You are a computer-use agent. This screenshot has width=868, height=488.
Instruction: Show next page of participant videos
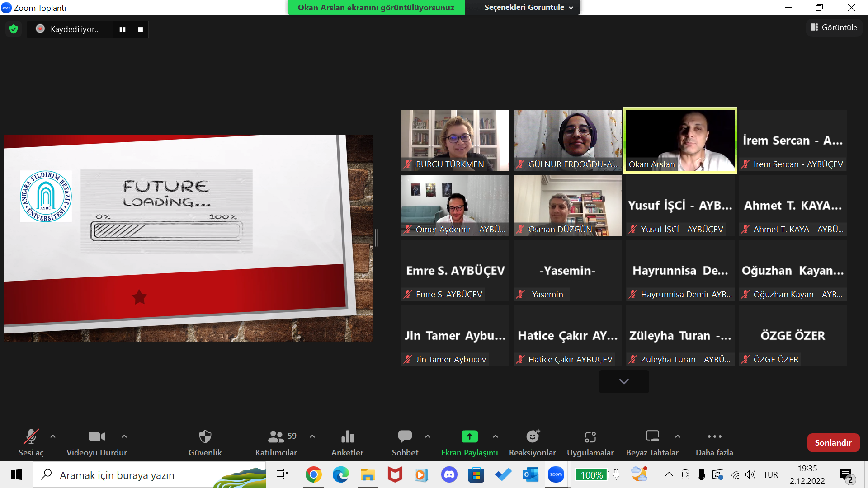(x=624, y=381)
